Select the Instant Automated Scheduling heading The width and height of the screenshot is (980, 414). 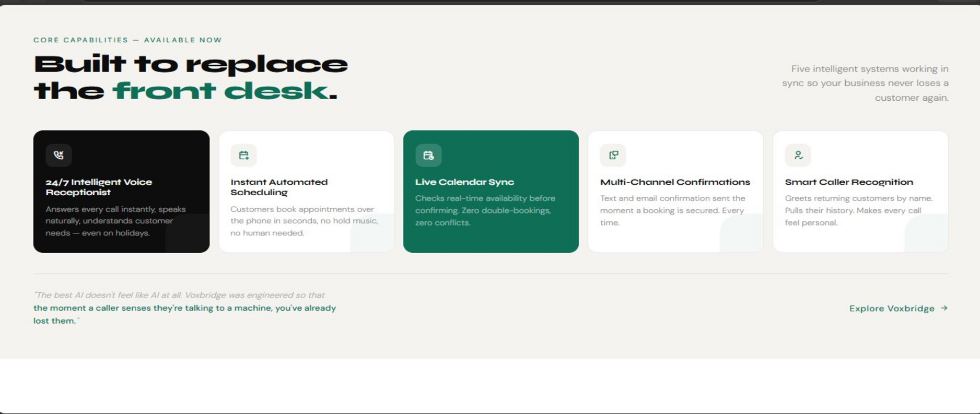point(279,187)
